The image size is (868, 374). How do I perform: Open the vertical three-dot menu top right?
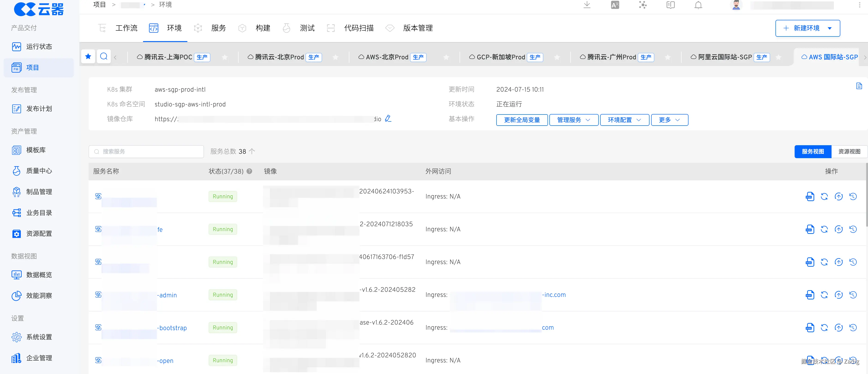pyautogui.click(x=859, y=5)
